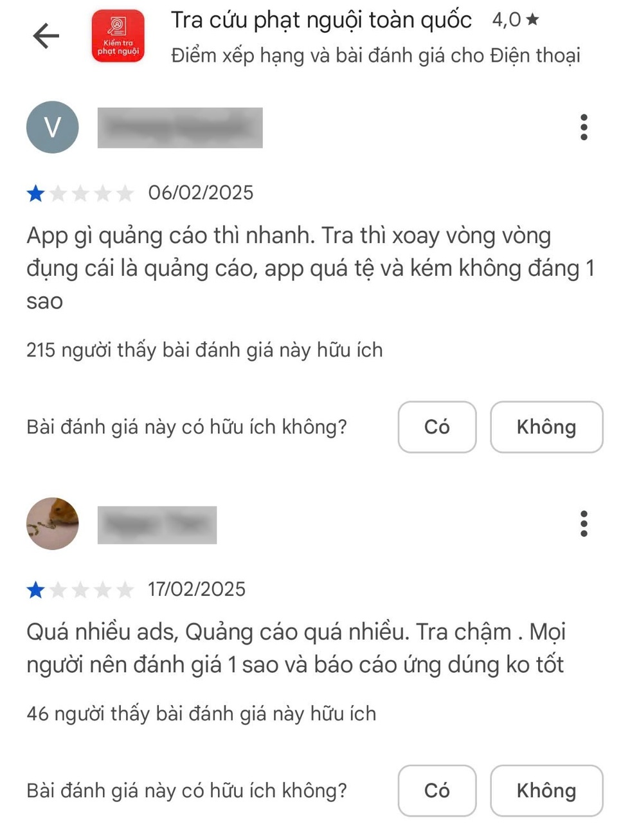
Task: Click the 4,0 star rating at top
Action: (516, 20)
